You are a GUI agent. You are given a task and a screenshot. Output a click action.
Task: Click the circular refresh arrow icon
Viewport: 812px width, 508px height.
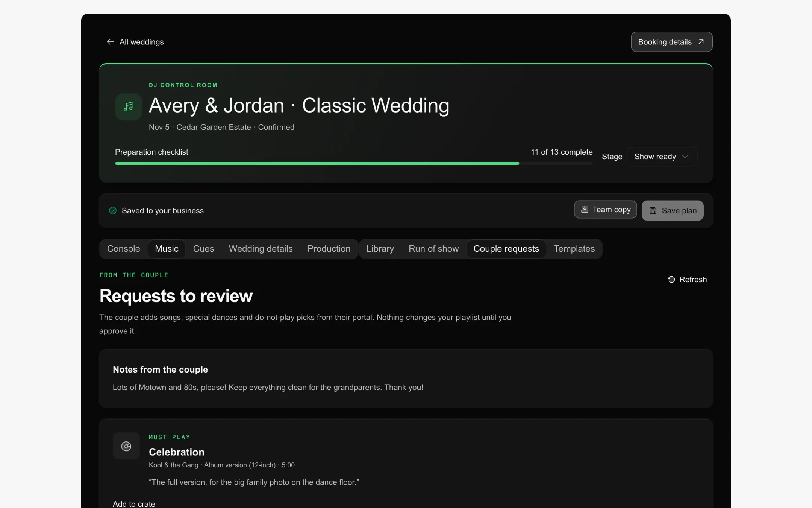671,279
